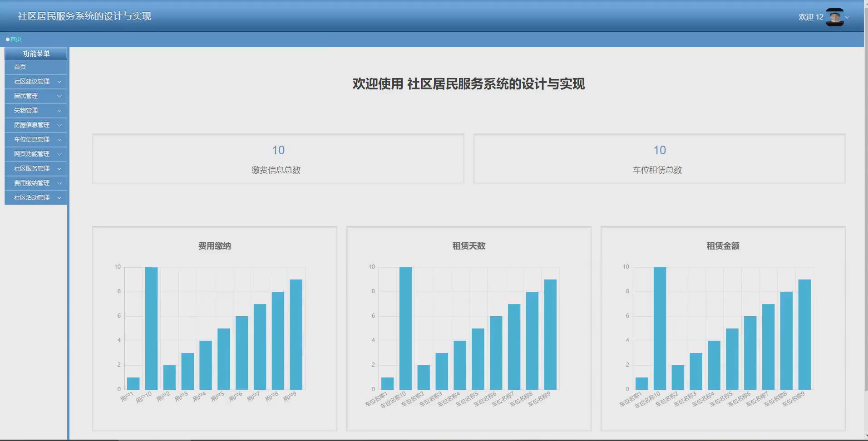Open the 车位租赁总数 statistics card

(659, 158)
